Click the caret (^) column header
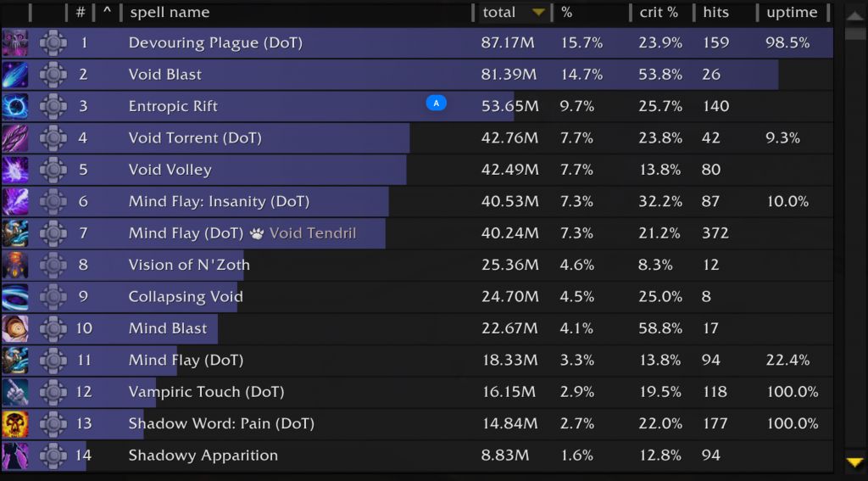The height and width of the screenshot is (481, 868). coord(107,13)
